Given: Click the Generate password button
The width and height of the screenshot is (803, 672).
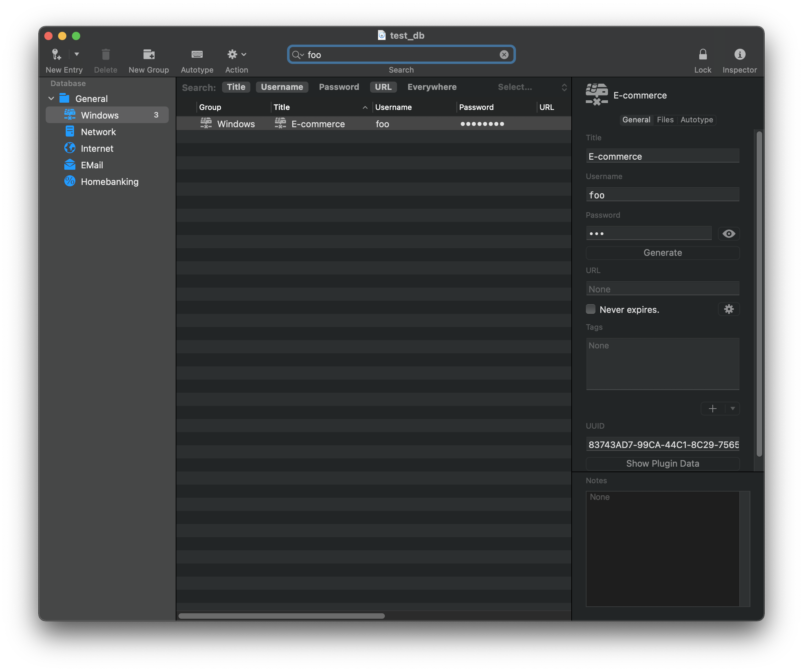Looking at the screenshot, I should pos(662,253).
